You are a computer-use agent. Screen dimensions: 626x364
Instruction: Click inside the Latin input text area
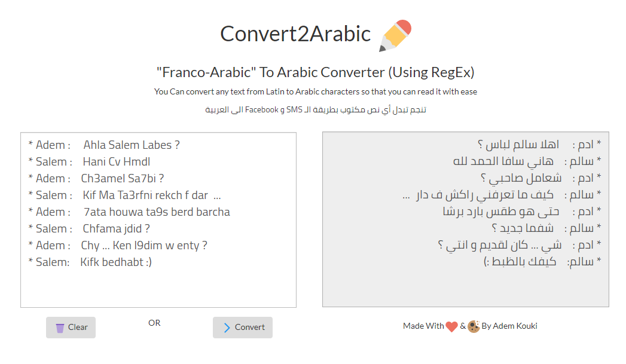[158, 220]
